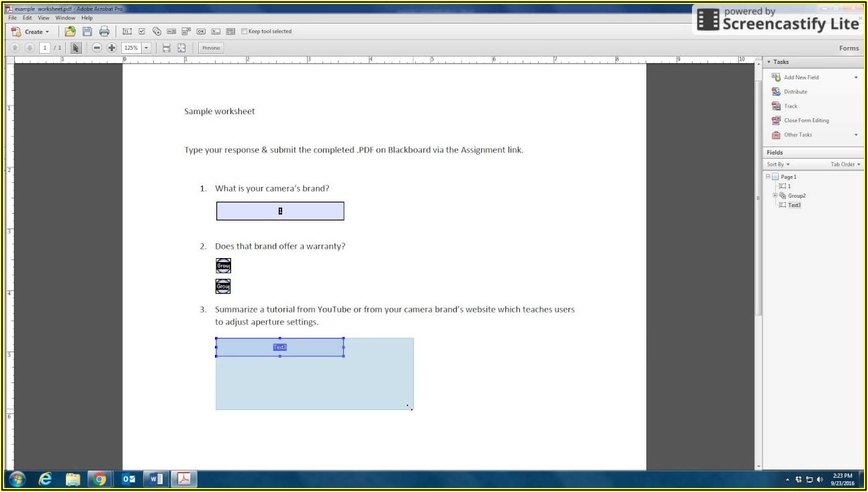Select the barcode field tool
Image resolution: width=868 pixels, height=492 pixels.
230,32
